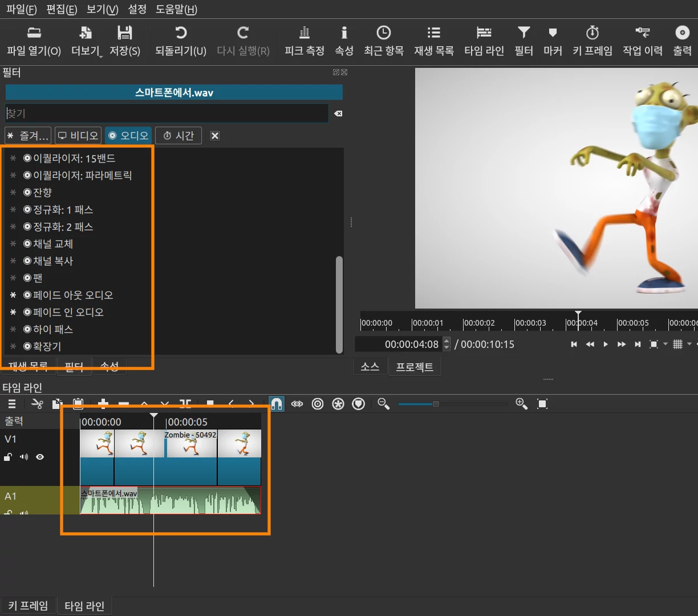Close the 필터 panel

pos(344,72)
